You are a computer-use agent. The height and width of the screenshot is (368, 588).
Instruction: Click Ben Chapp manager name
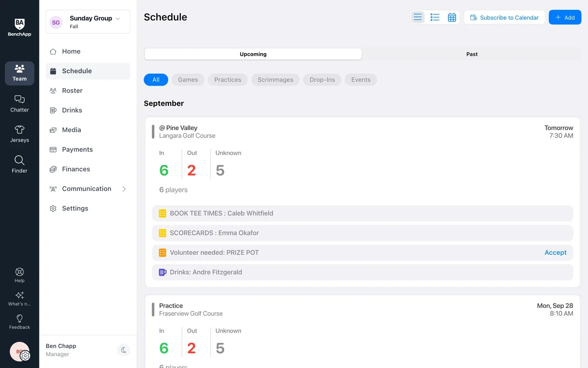[x=61, y=346]
